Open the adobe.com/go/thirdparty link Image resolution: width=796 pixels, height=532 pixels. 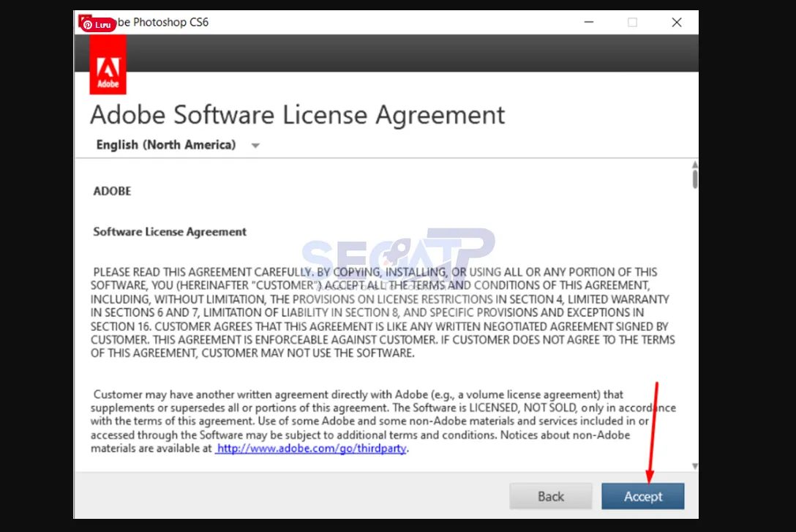tap(312, 449)
